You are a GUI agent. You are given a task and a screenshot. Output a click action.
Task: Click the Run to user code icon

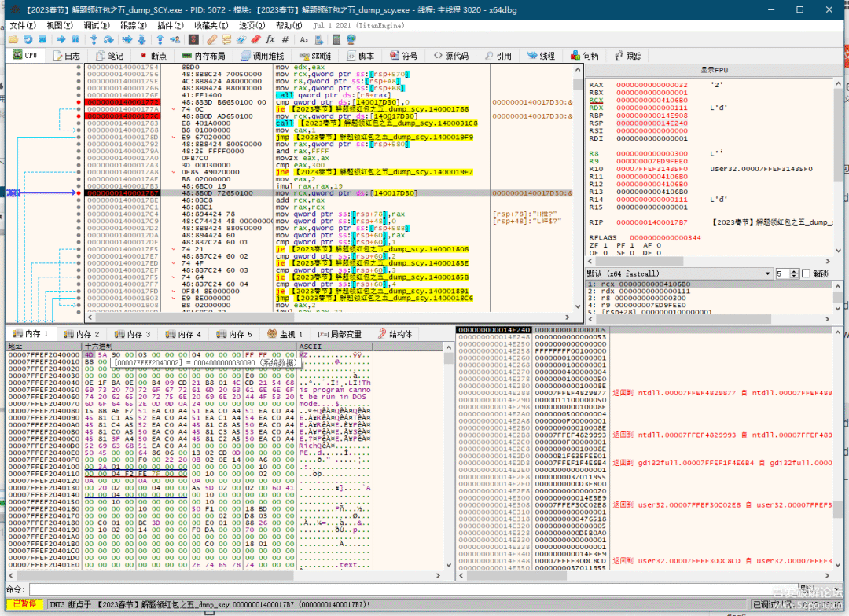pos(175,39)
